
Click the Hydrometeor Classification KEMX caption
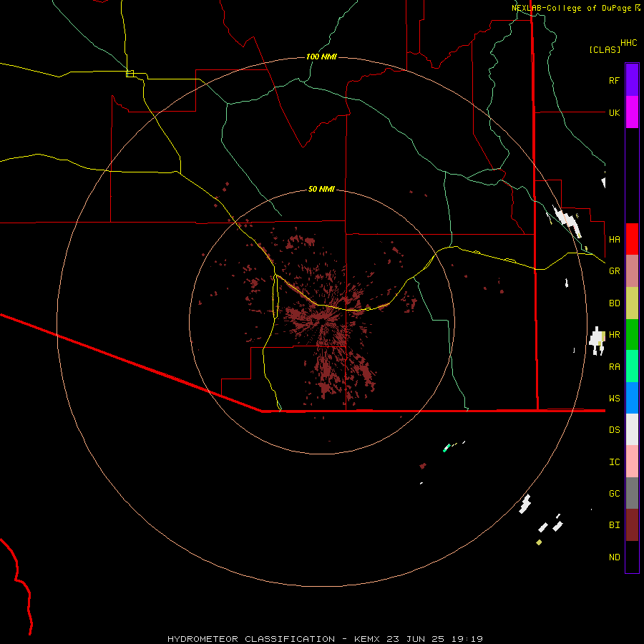325,639
